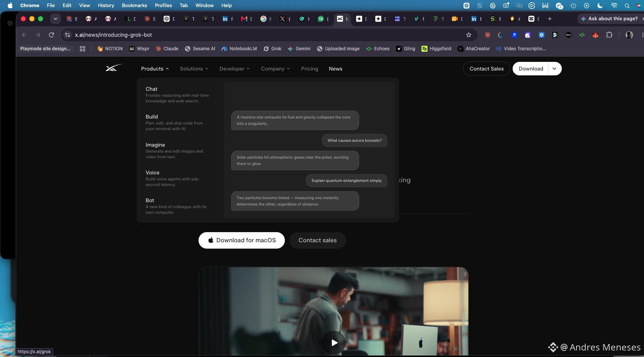Select Voice in the Products menu

pyautogui.click(x=178, y=178)
